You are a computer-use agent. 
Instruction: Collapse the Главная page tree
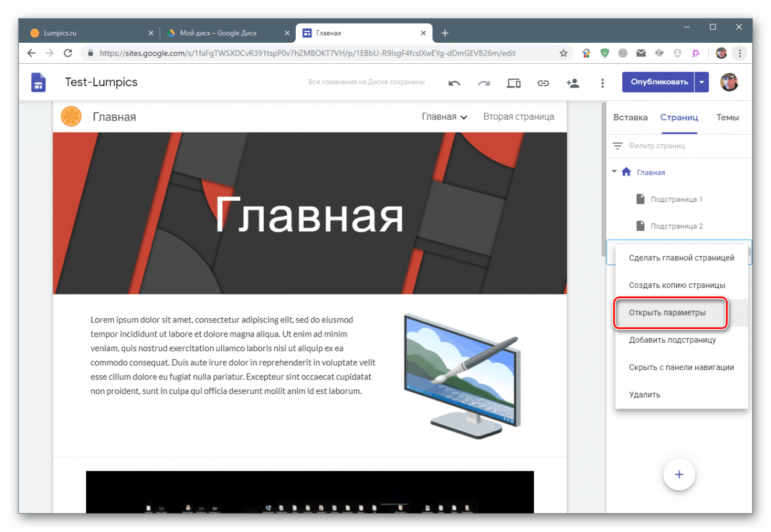[x=614, y=172]
